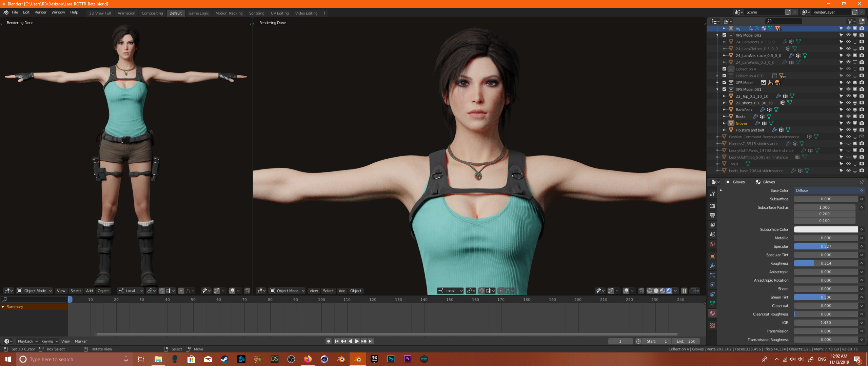The height and width of the screenshot is (366, 868).
Task: Open the Object Constraints properties tab
Action: pyautogui.click(x=712, y=294)
